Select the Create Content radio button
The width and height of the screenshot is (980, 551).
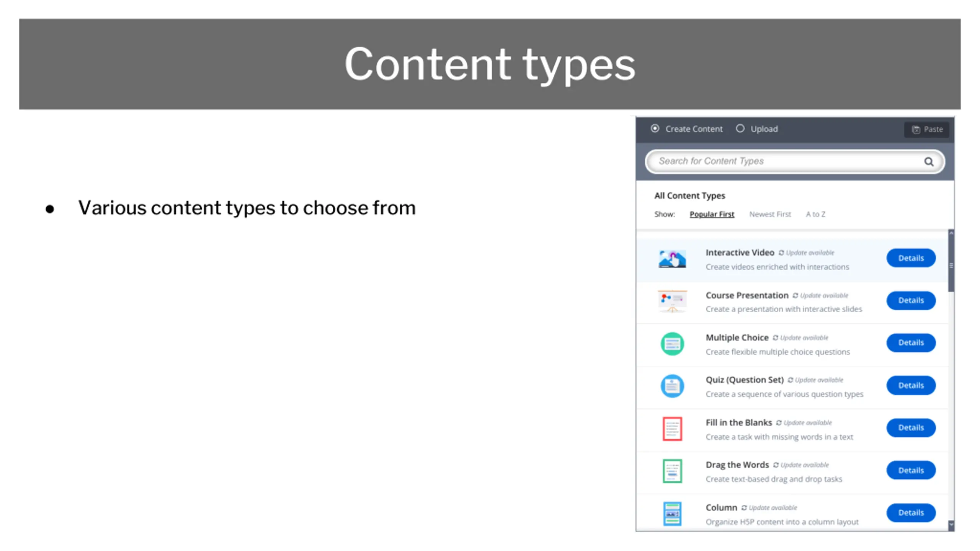pyautogui.click(x=655, y=129)
